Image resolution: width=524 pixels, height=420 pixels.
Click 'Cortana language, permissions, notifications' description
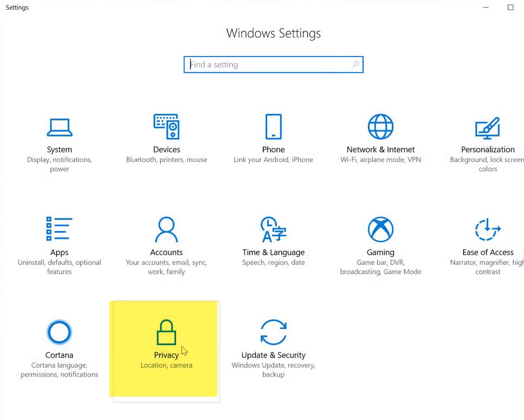[x=60, y=370]
